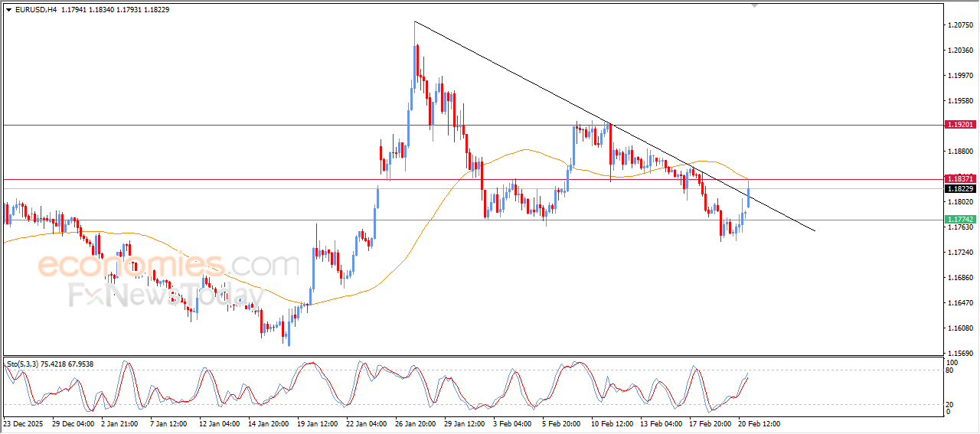Click the Sto(5,3,3) indicator label

pyautogui.click(x=21, y=364)
